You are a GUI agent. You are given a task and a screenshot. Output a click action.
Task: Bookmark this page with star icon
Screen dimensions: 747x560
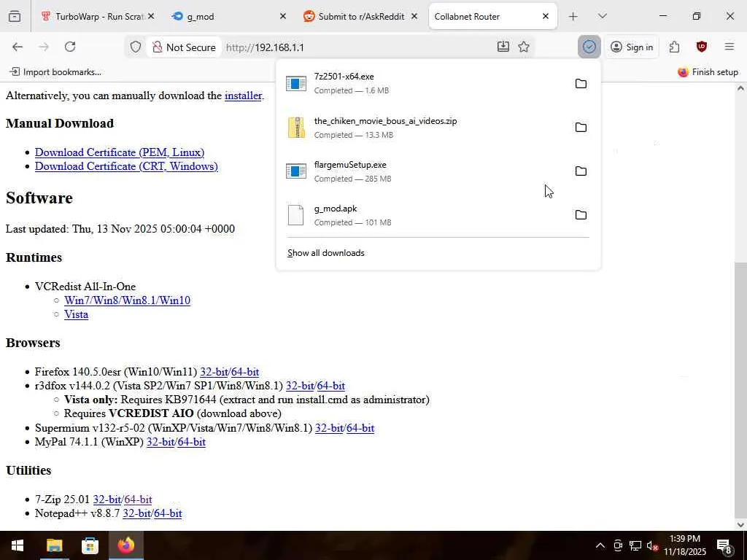click(x=524, y=47)
